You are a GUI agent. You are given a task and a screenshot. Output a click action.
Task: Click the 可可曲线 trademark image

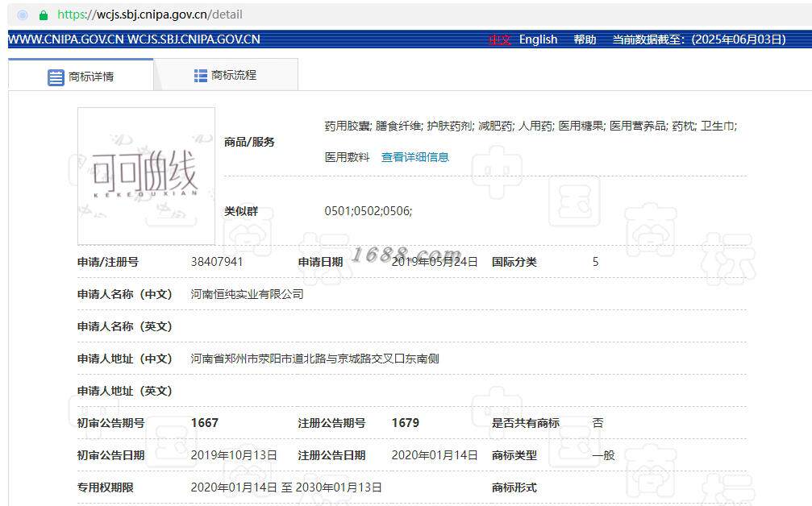tap(146, 176)
